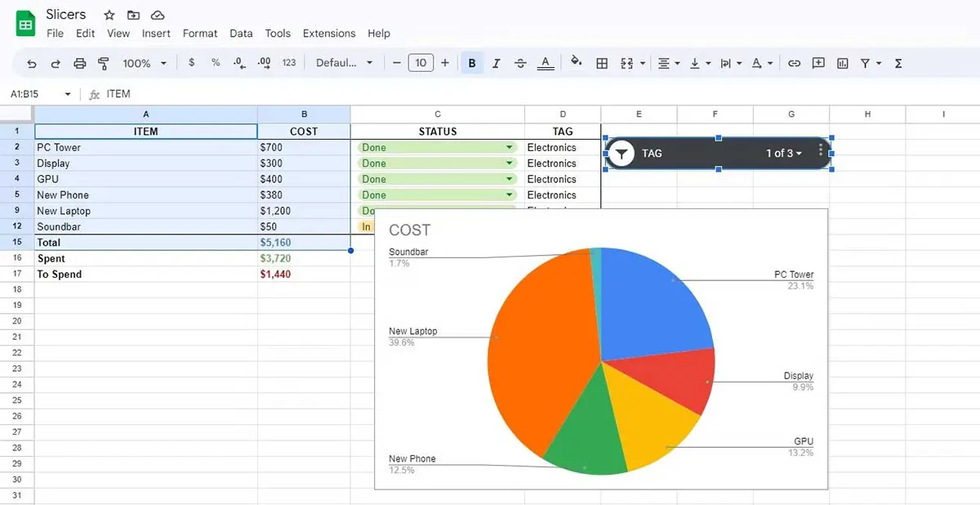Open the Borders options
The image size is (980, 505).
click(602, 63)
